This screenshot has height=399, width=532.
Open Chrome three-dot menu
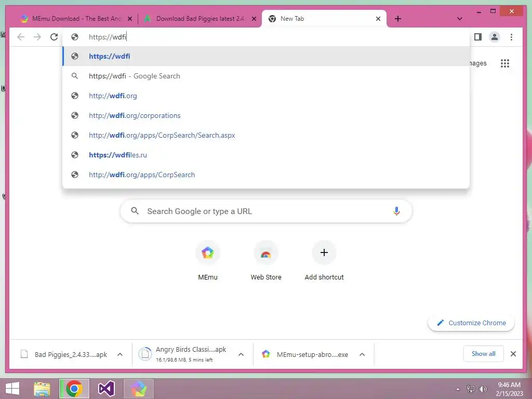pyautogui.click(x=511, y=37)
